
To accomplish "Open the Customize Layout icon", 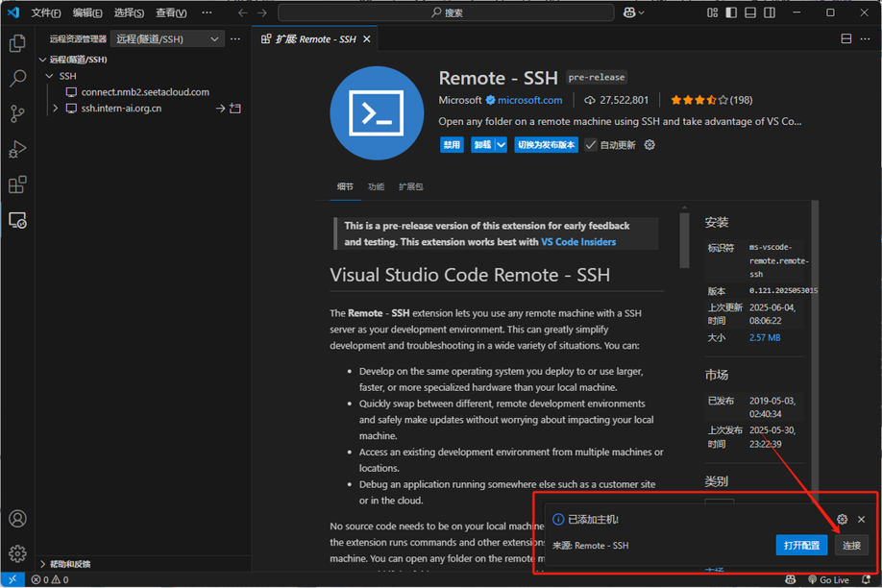I will [712, 12].
